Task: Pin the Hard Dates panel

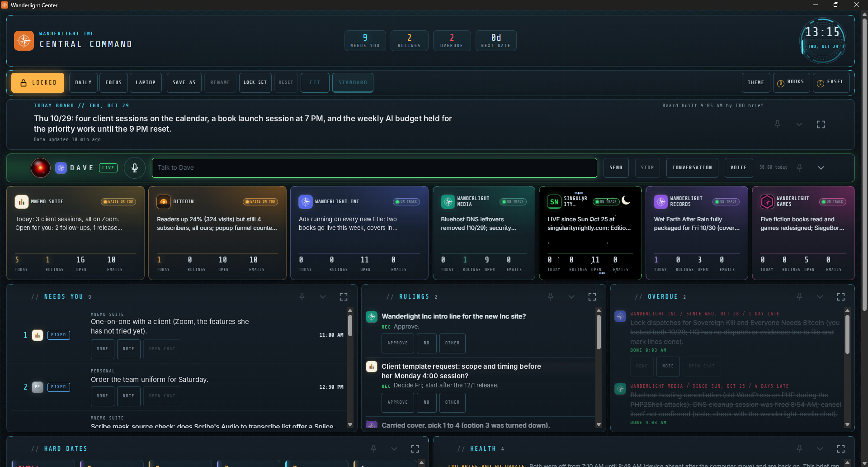Action: 373,448
